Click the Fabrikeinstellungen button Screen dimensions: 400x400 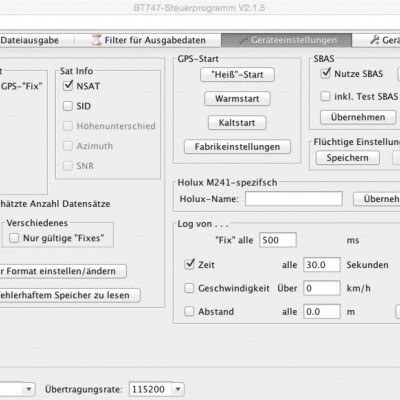(x=237, y=147)
